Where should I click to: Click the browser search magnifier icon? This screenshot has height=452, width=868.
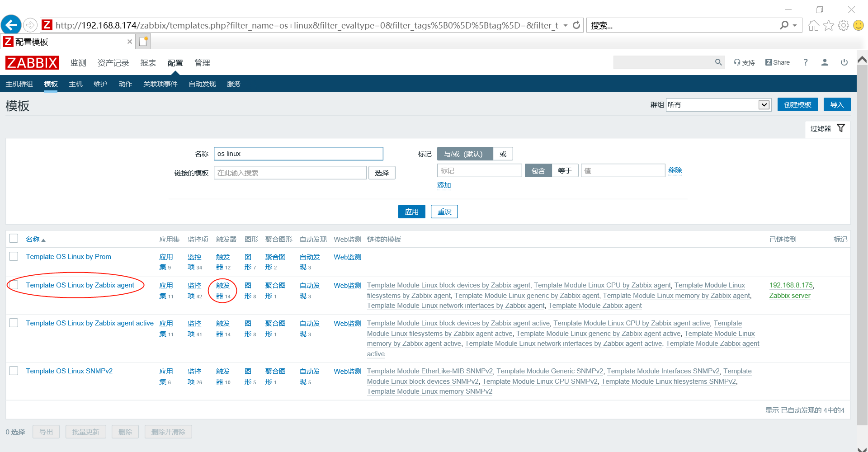click(x=784, y=25)
